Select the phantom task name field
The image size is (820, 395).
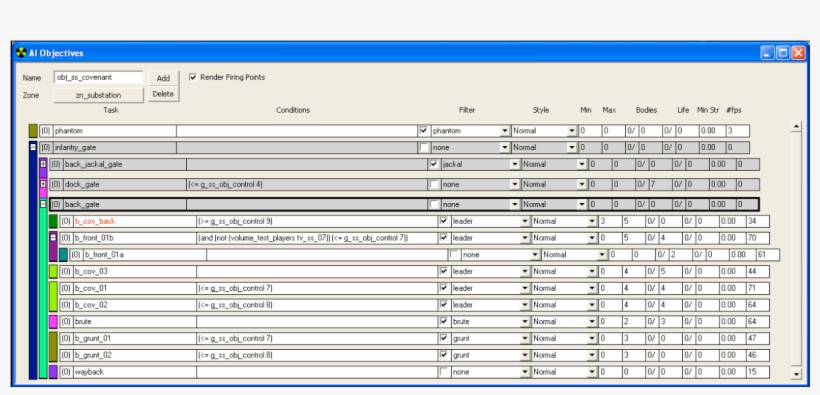click(115, 131)
